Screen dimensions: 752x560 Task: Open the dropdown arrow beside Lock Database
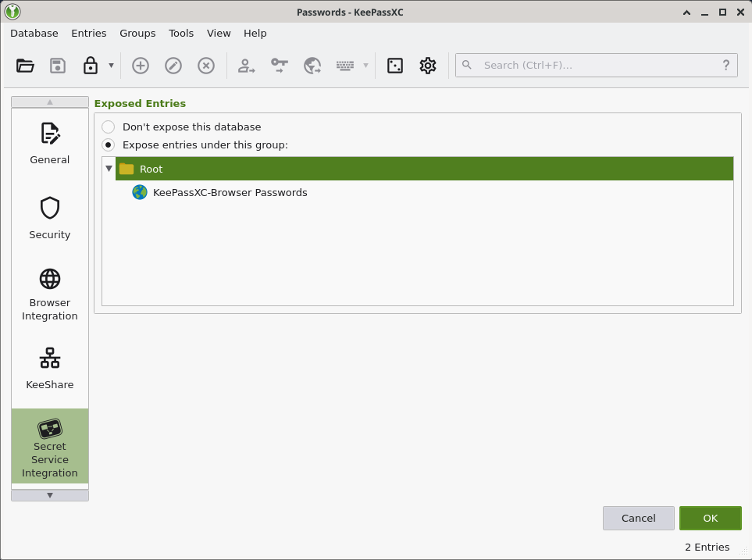click(x=111, y=66)
